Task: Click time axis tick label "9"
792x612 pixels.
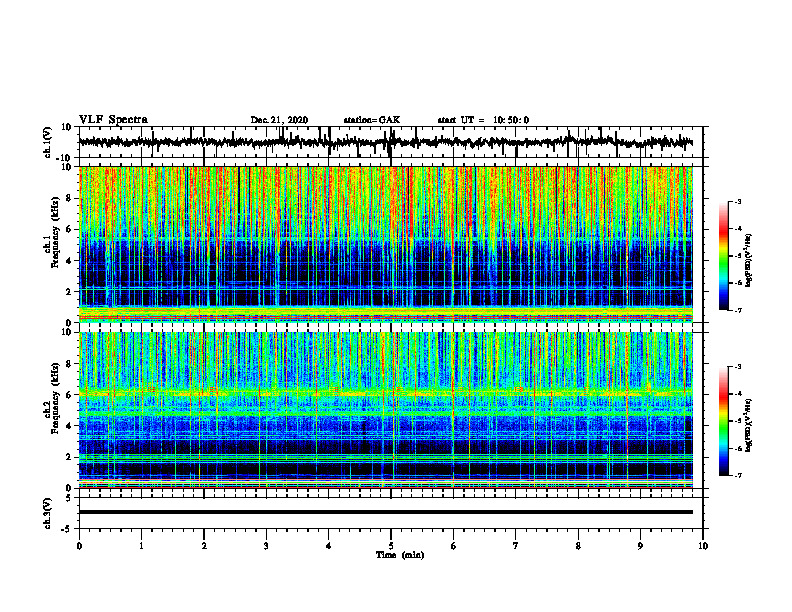Action: point(640,546)
